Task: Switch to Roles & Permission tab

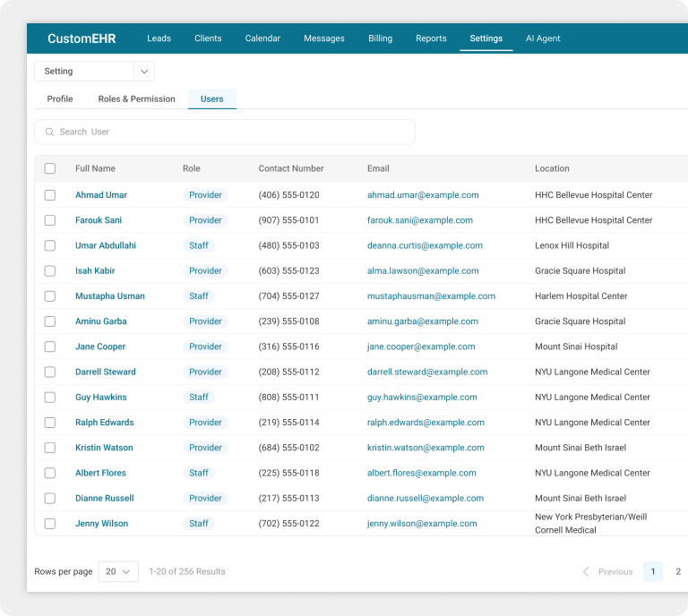Action: point(136,99)
